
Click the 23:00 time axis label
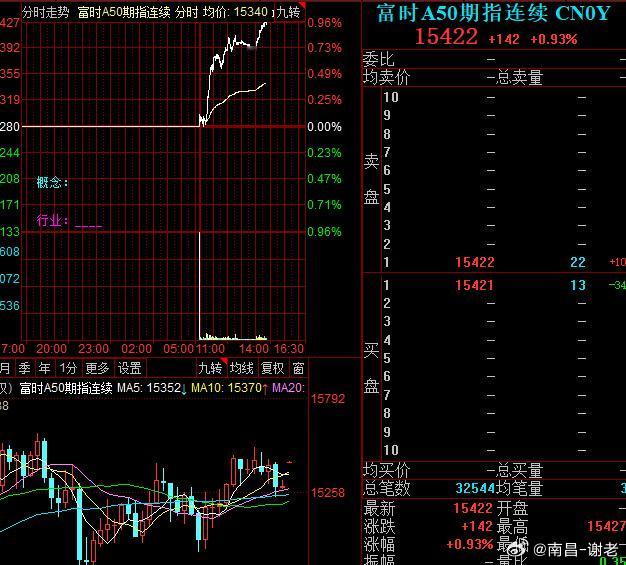93,349
